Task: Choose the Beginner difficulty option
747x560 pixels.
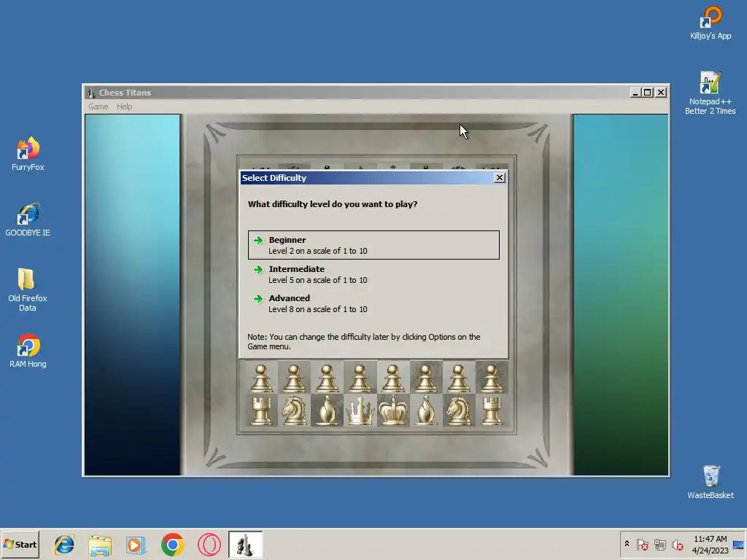Action: click(373, 245)
